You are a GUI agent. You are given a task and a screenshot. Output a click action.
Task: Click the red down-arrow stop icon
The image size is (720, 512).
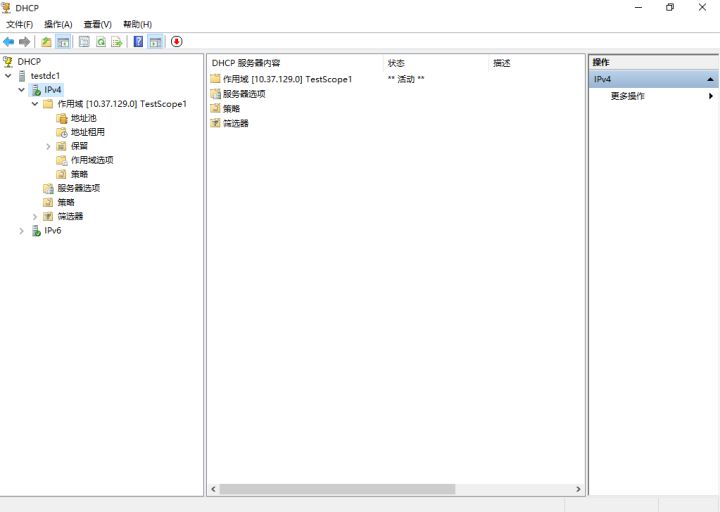(176, 42)
